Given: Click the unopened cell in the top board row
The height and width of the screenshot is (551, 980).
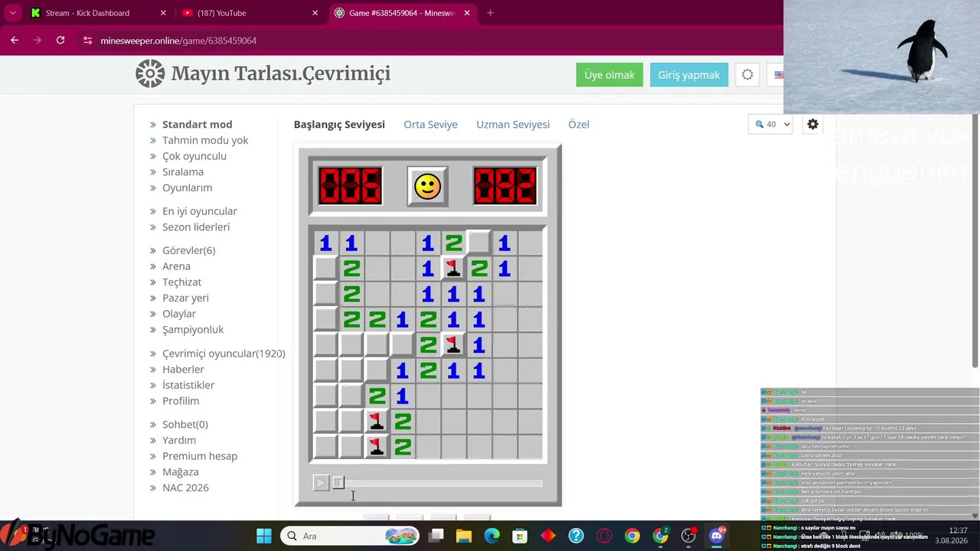Looking at the screenshot, I should tap(479, 243).
